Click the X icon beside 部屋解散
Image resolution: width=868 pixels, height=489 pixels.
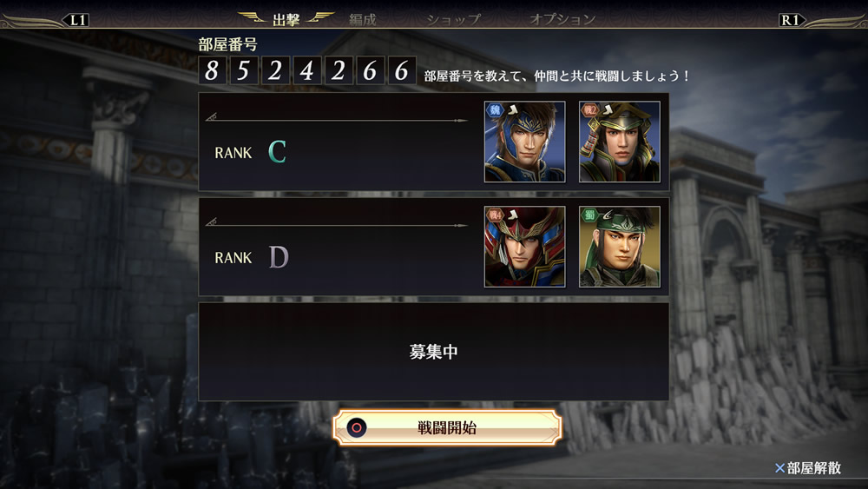[x=779, y=468]
